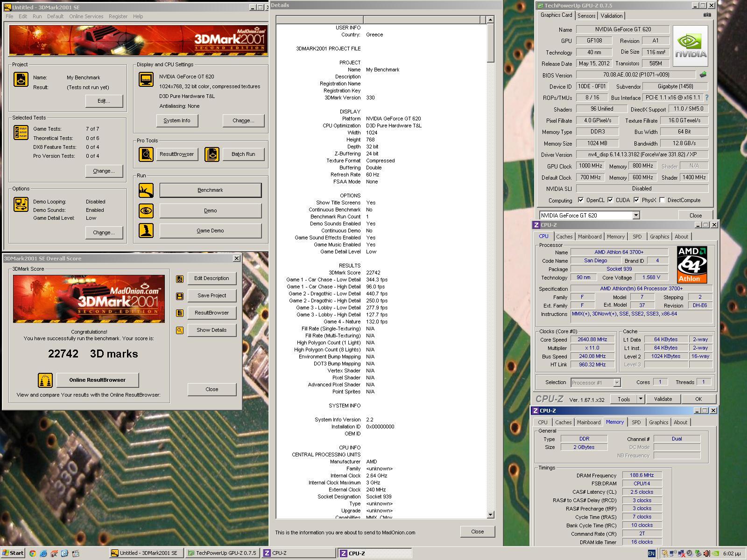747x560 pixels.
Task: Save the BIOS using GPU-Z chip icon
Action: point(703,74)
